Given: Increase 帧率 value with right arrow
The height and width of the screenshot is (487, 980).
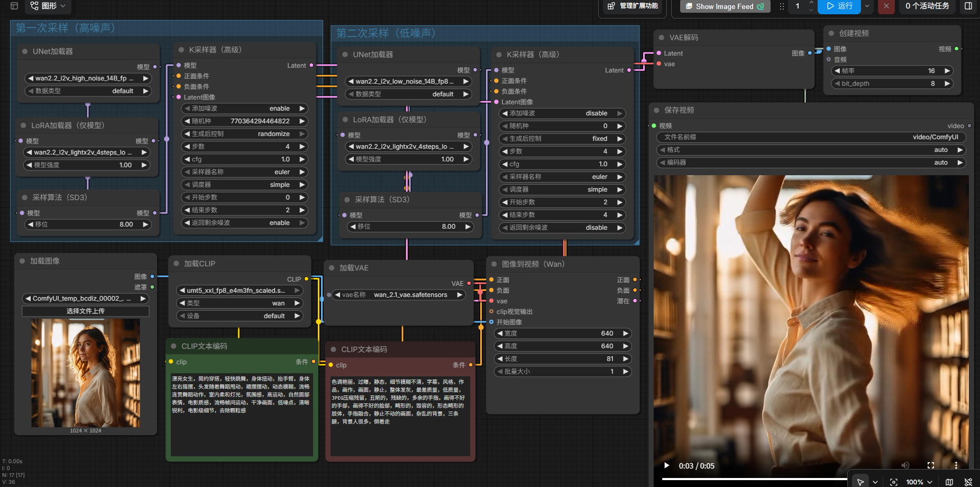Looking at the screenshot, I should [947, 71].
